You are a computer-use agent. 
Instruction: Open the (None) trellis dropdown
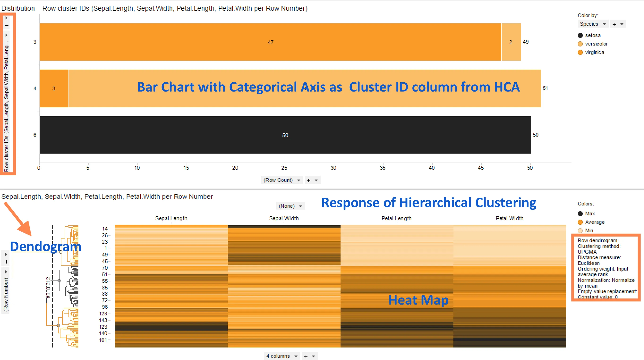(x=290, y=206)
